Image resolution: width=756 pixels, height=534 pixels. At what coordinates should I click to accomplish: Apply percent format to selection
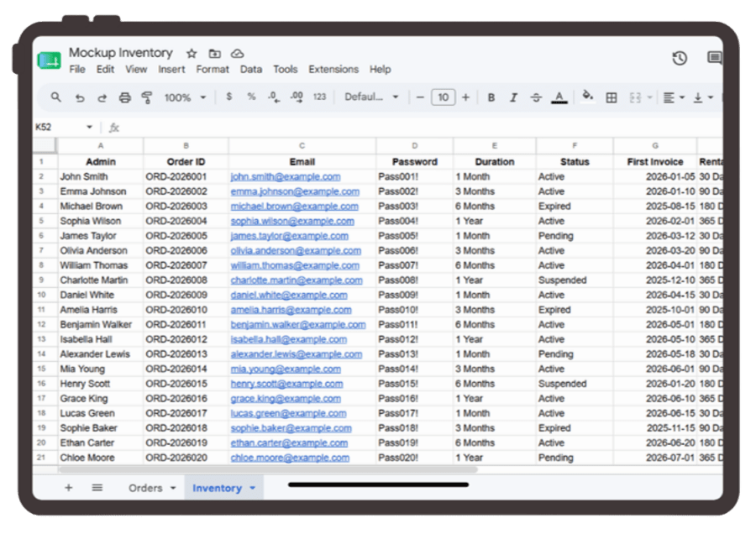click(251, 97)
